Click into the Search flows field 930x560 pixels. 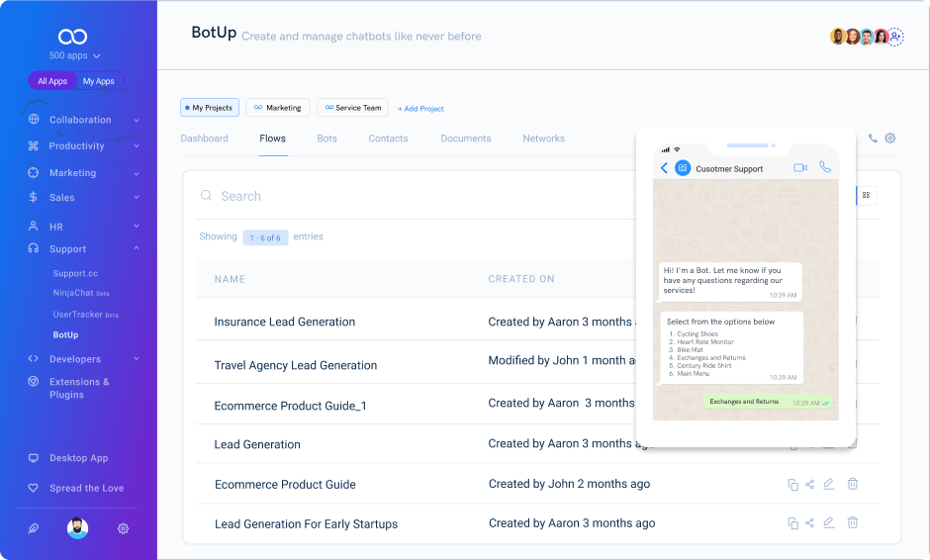point(396,196)
